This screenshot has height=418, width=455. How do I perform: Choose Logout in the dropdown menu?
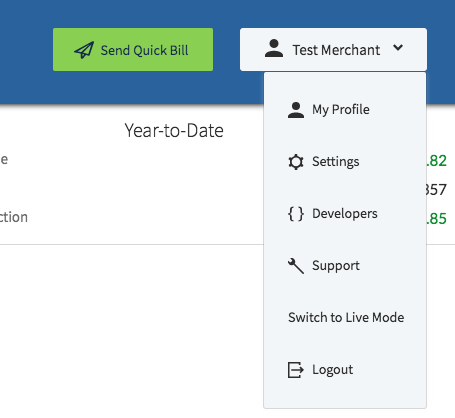[x=345, y=370]
